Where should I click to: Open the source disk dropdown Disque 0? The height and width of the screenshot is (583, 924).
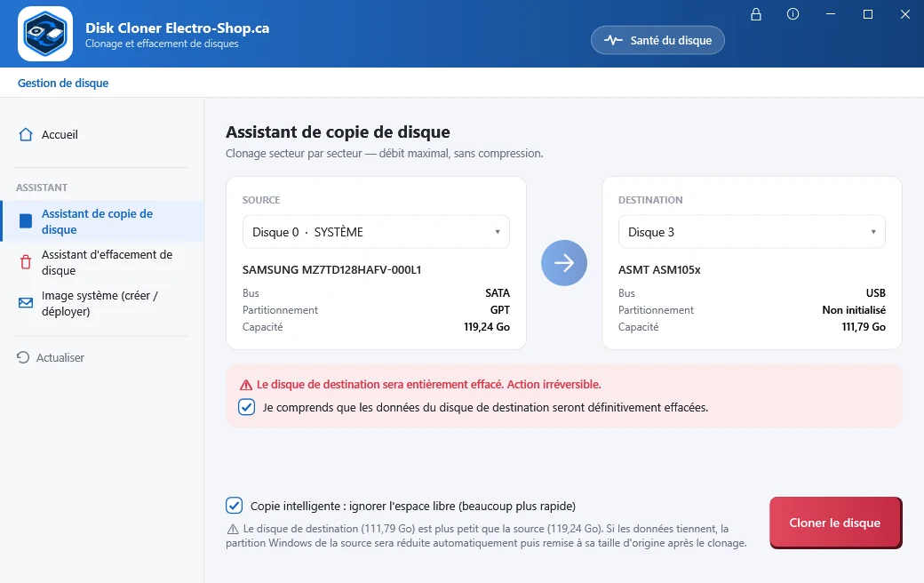[376, 232]
